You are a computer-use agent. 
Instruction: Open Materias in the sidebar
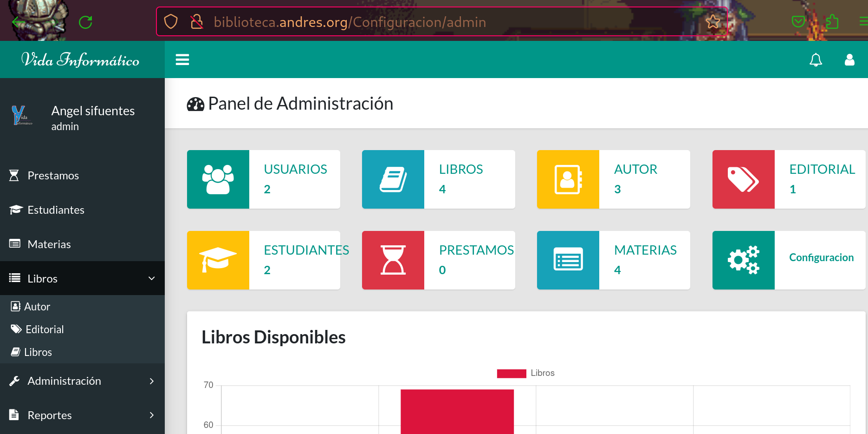coord(82,244)
